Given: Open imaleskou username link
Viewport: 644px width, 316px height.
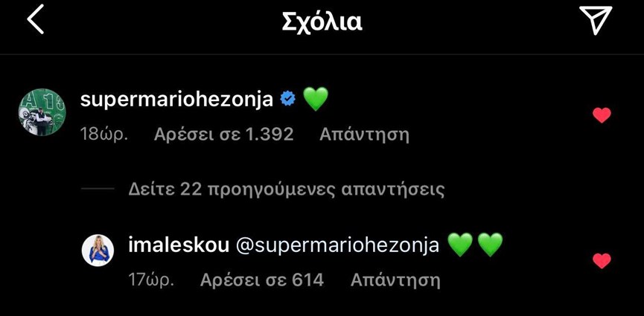Looking at the screenshot, I should 179,245.
